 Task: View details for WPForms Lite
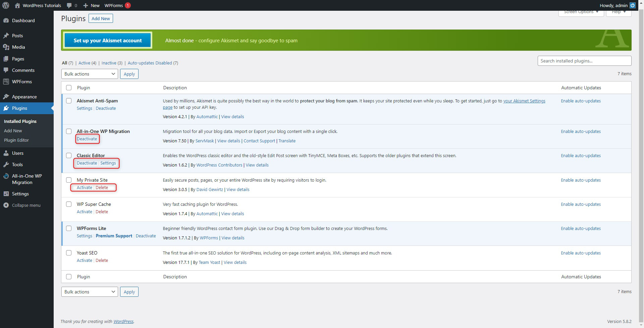tap(233, 238)
